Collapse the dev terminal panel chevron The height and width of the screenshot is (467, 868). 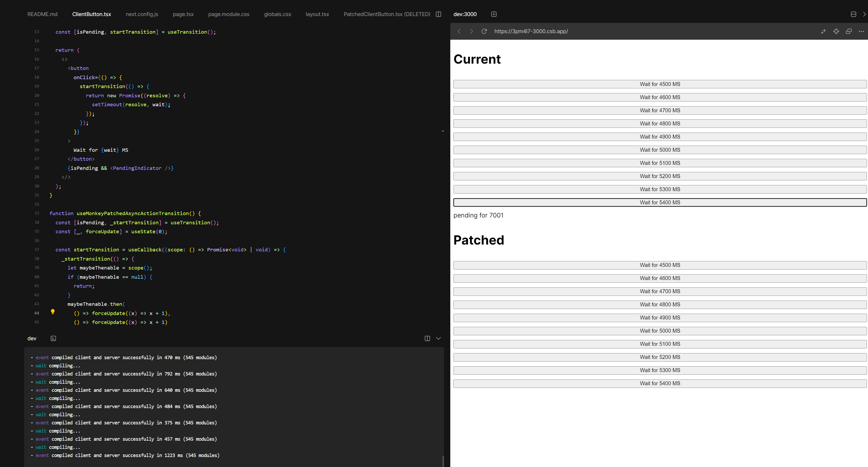tap(438, 338)
